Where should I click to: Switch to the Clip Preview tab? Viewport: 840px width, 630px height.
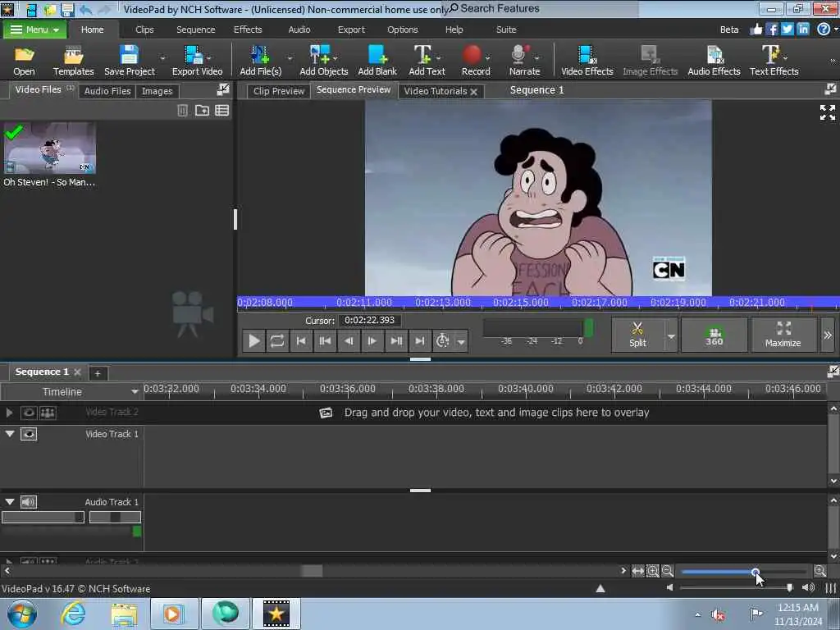pyautogui.click(x=279, y=91)
